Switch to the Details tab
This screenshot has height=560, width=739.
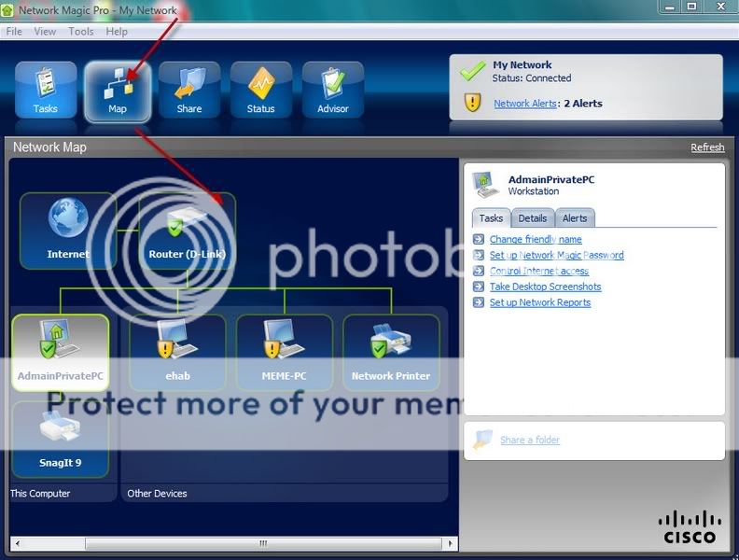click(532, 218)
